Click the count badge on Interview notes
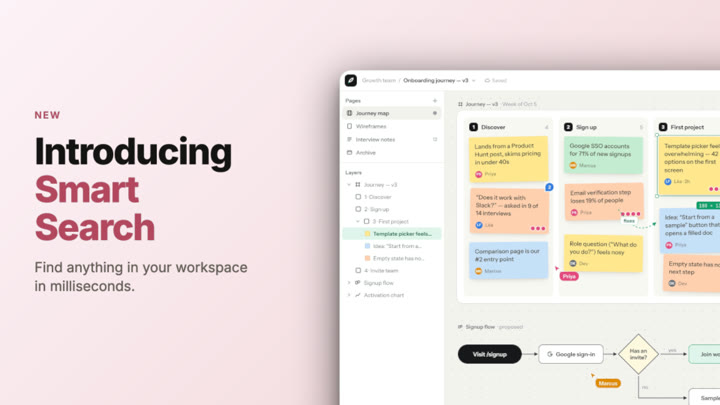The image size is (720, 405). pos(434,140)
